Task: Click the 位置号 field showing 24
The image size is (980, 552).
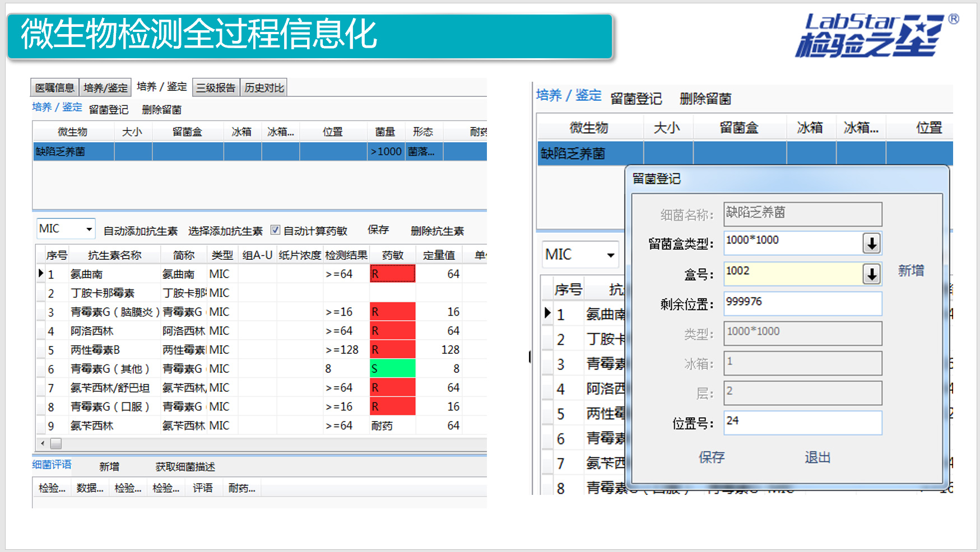Action: point(802,423)
